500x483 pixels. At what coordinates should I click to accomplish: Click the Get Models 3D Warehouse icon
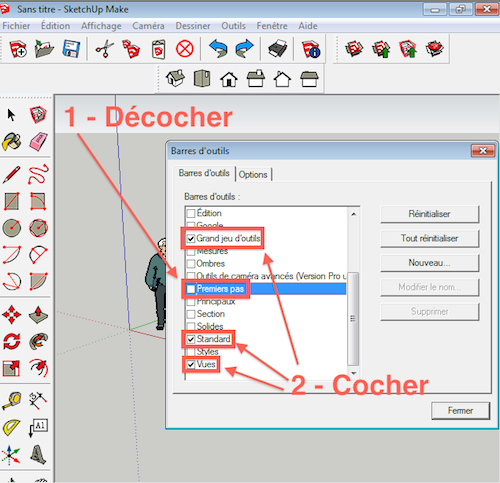tap(354, 49)
